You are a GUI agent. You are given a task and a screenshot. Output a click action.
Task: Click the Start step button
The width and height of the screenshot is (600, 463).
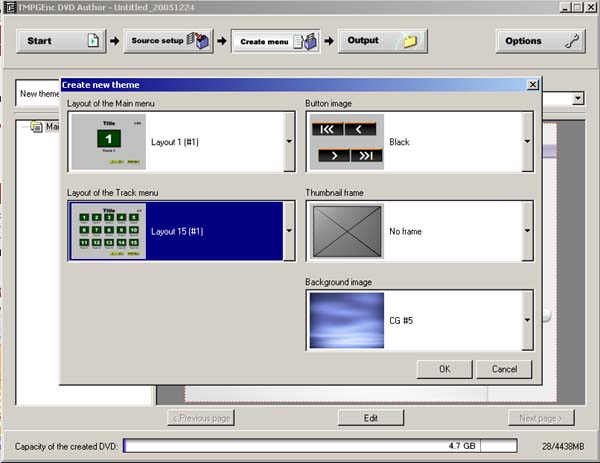(61, 41)
